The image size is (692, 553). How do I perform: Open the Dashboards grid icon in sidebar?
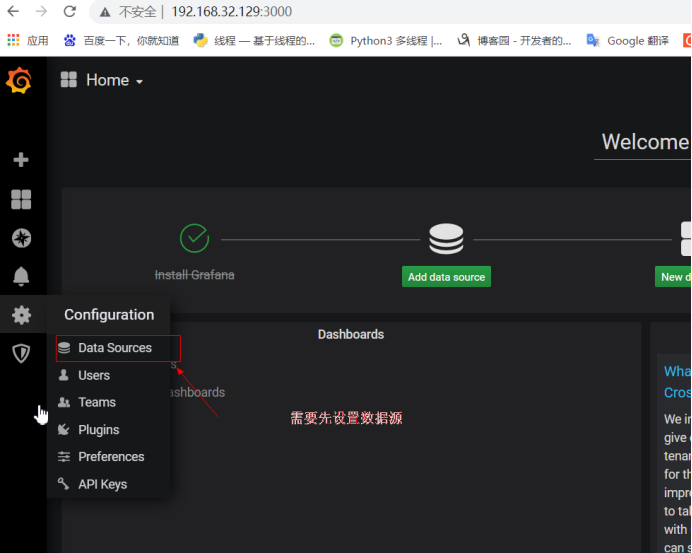[x=21, y=199]
